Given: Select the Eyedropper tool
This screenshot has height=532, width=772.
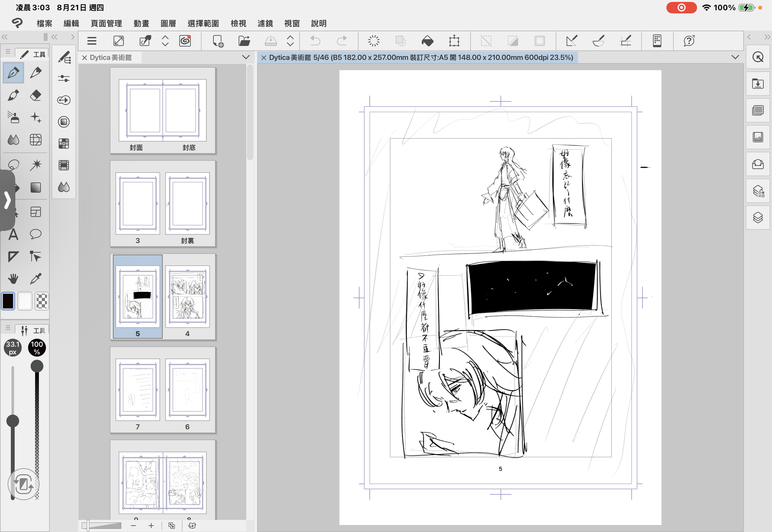Looking at the screenshot, I should [36, 279].
